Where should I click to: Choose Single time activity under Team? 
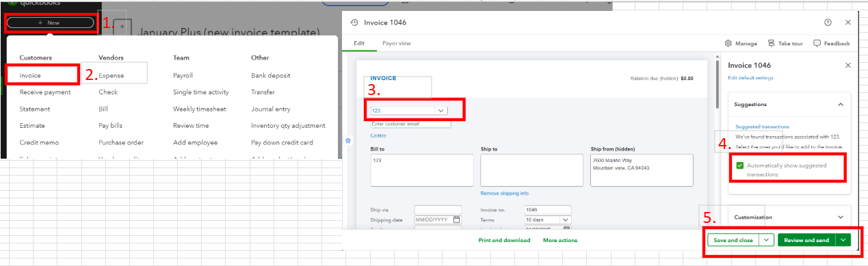click(201, 92)
